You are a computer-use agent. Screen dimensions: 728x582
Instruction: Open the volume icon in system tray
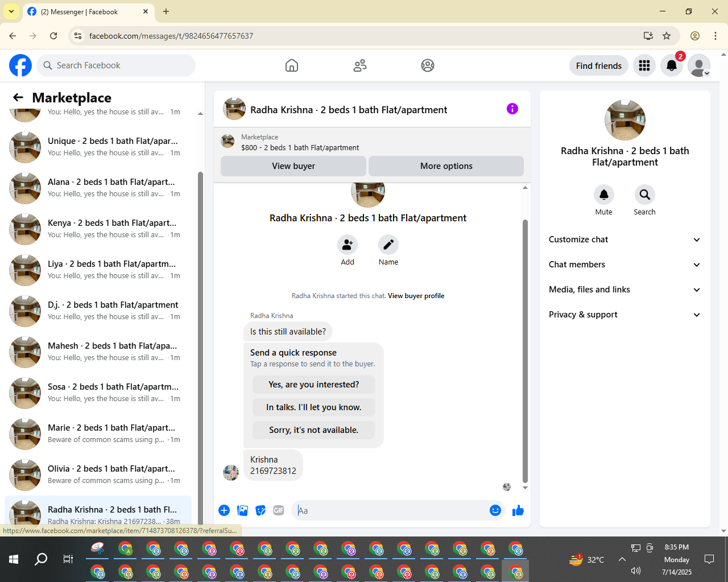(x=636, y=571)
